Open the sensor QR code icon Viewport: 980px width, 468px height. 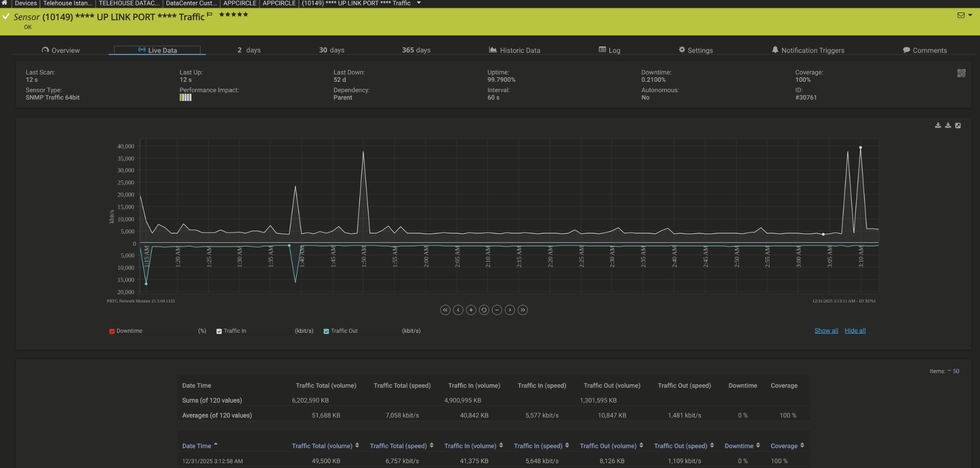961,73
